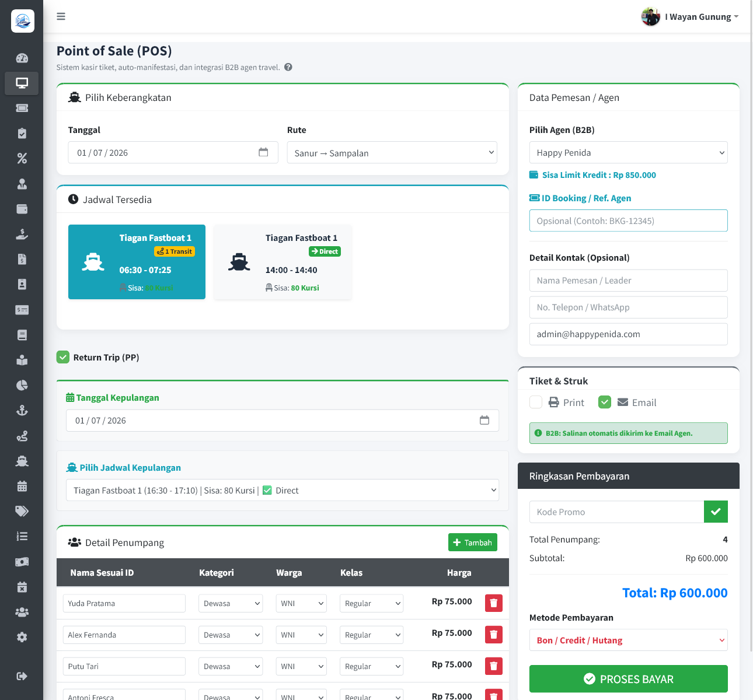Click the Tanggal date field 01/07/2026

[173, 153]
